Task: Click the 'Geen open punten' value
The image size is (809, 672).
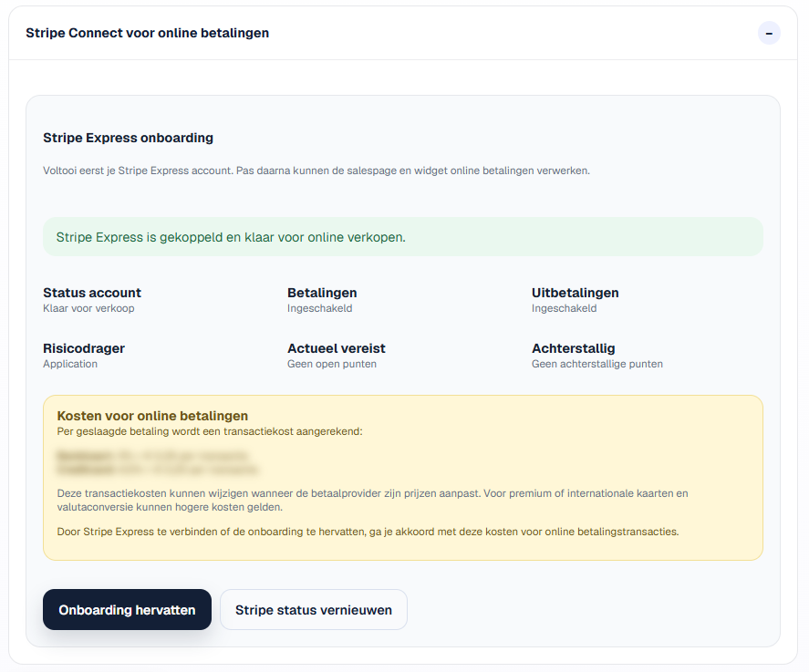Action: pyautogui.click(x=332, y=364)
